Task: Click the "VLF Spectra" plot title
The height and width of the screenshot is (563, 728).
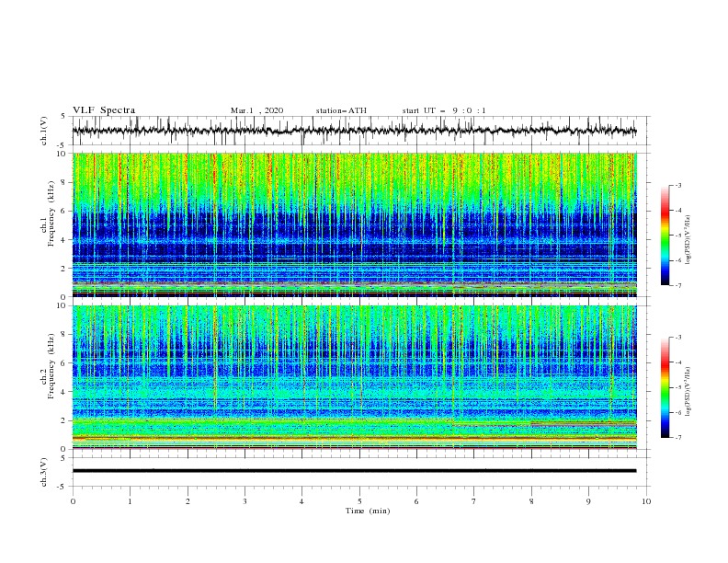Action: (x=104, y=110)
